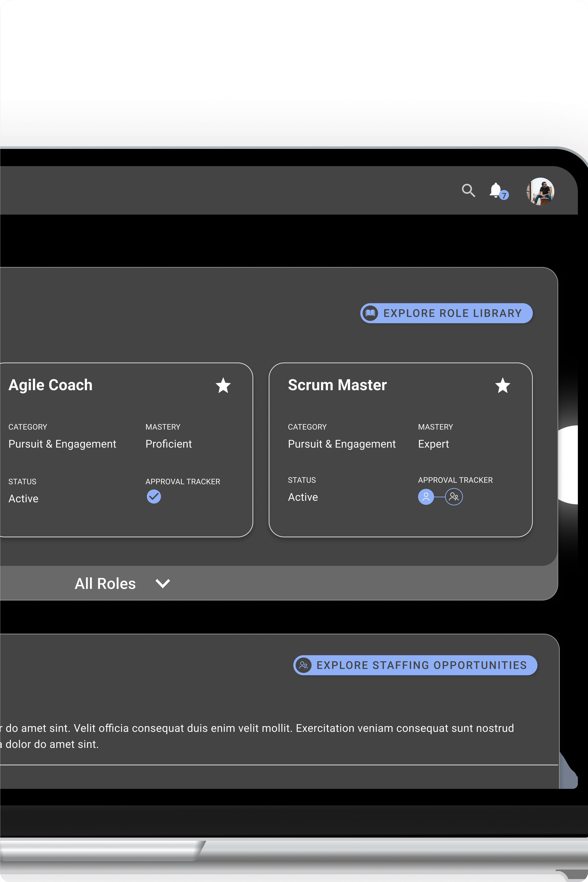Open the Agile Coach role title
This screenshot has width=588, height=882.
tap(51, 385)
